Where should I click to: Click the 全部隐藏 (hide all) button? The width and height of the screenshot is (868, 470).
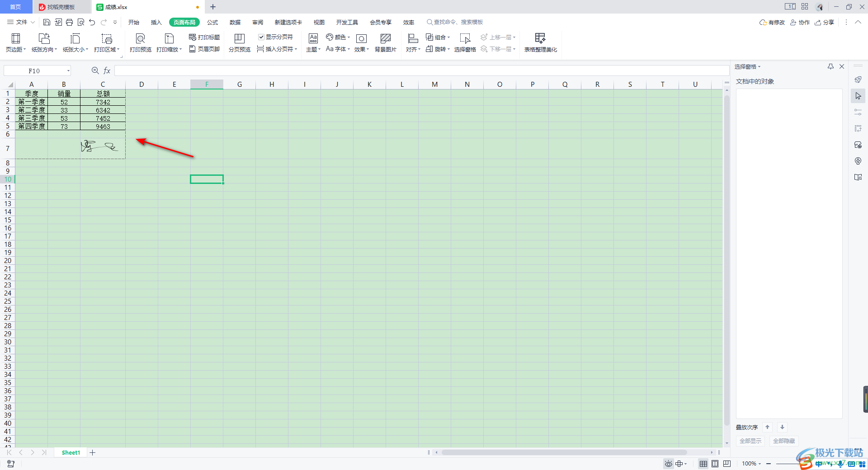(784, 441)
